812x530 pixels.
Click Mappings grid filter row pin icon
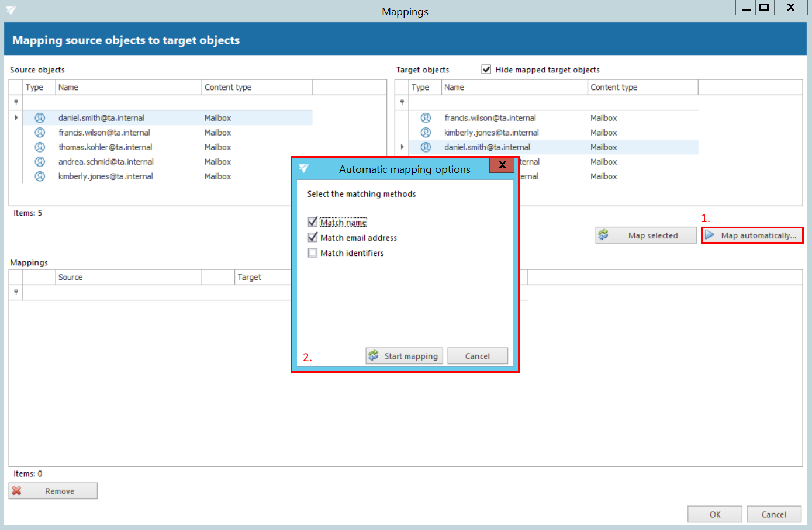click(x=16, y=292)
